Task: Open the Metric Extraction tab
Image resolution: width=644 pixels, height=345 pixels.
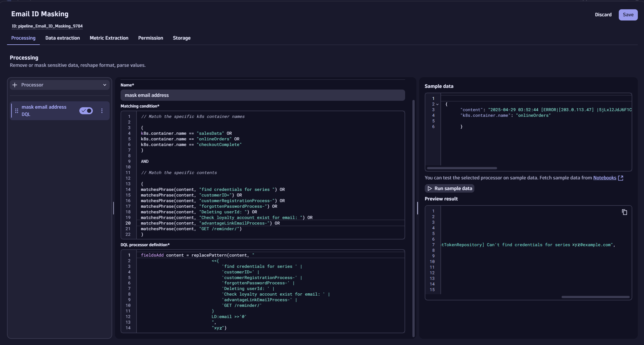Action: click(x=109, y=38)
